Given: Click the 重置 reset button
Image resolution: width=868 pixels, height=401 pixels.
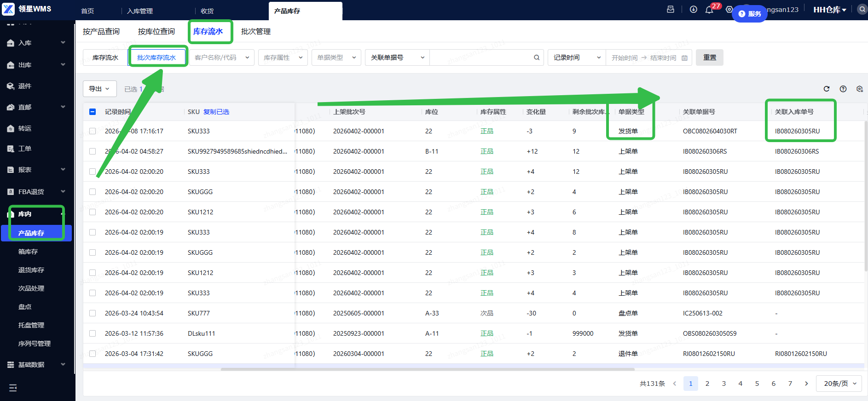Looking at the screenshot, I should (x=710, y=57).
